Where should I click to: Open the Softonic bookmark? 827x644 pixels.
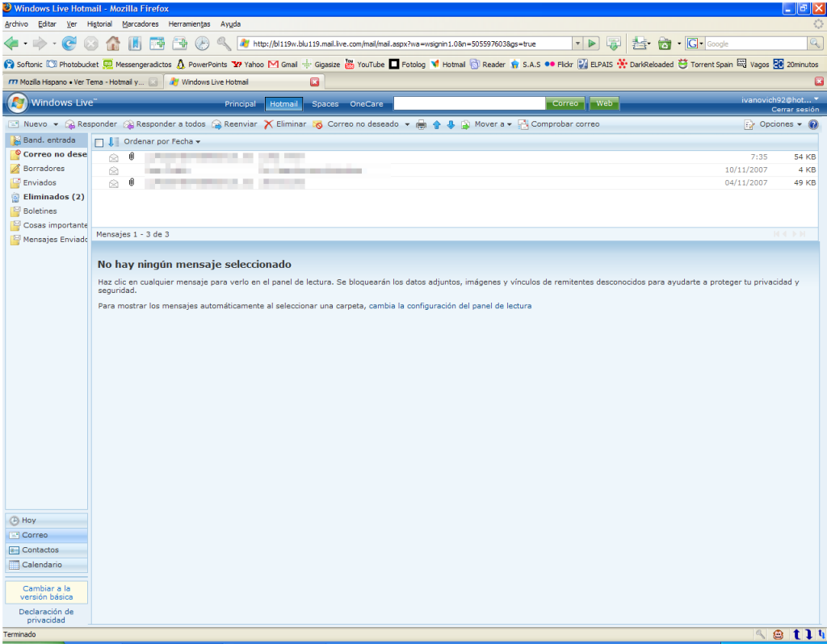[23, 65]
